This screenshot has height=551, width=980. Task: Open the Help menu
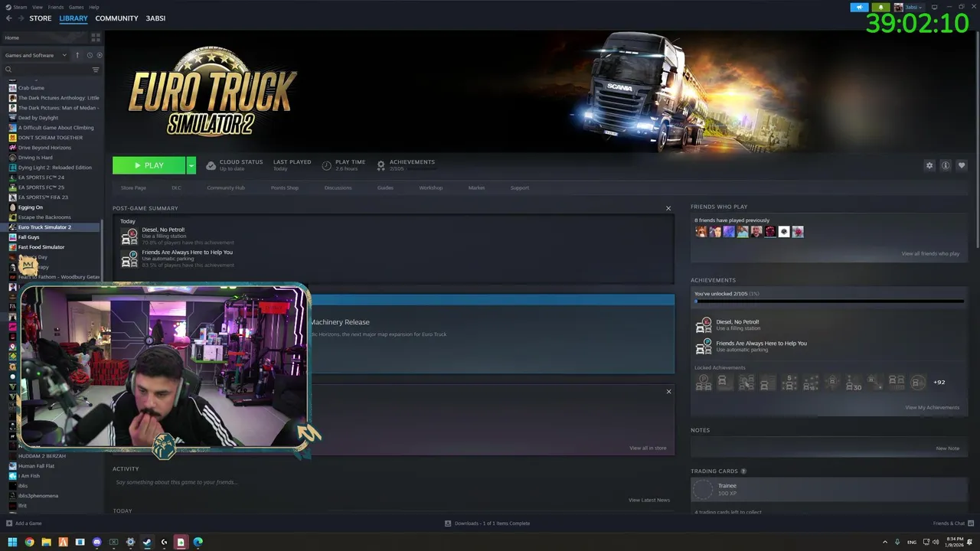tap(94, 7)
